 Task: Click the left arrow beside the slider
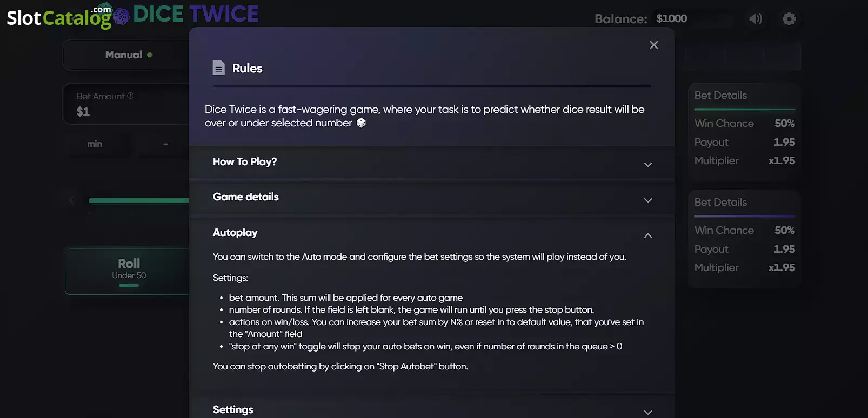coord(71,200)
